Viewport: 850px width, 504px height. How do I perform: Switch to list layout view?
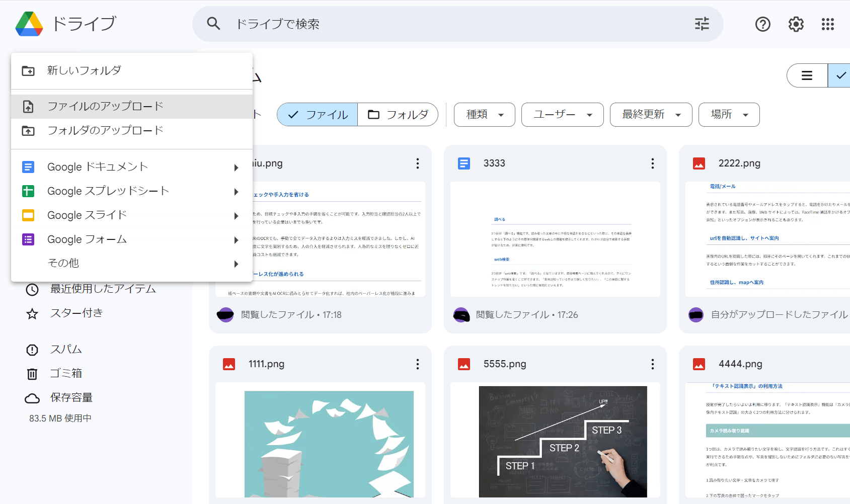click(807, 75)
